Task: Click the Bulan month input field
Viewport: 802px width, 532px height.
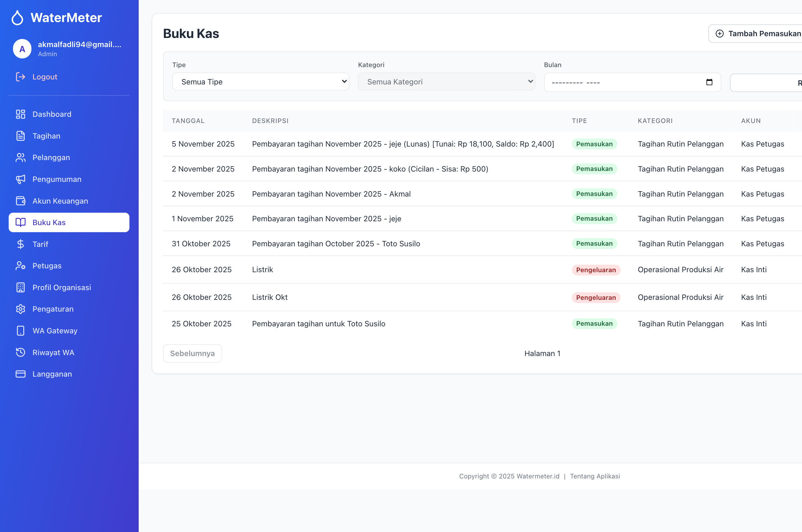Action: [x=632, y=82]
